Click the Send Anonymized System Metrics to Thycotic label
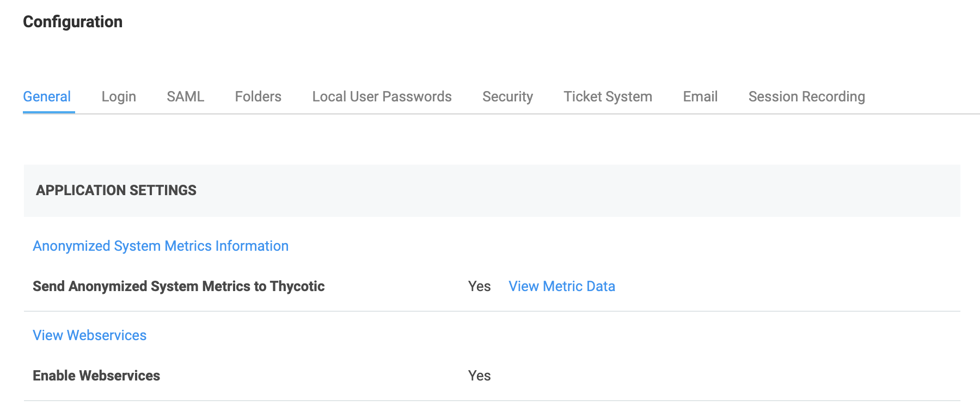The height and width of the screenshot is (411, 980). click(x=179, y=286)
